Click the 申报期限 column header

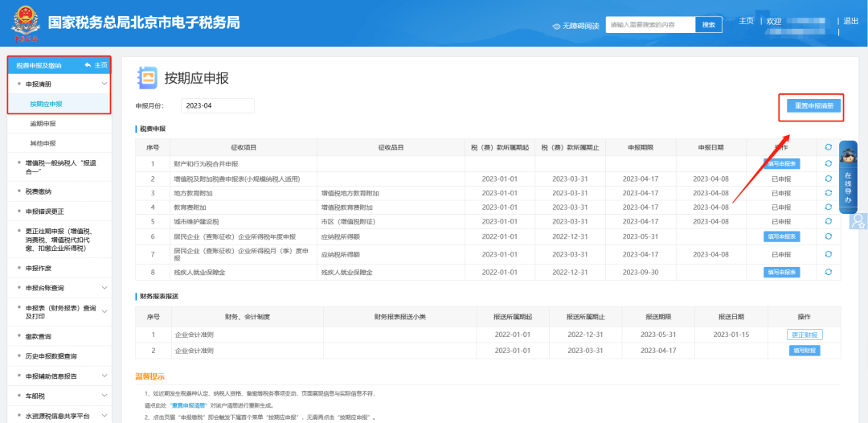641,147
